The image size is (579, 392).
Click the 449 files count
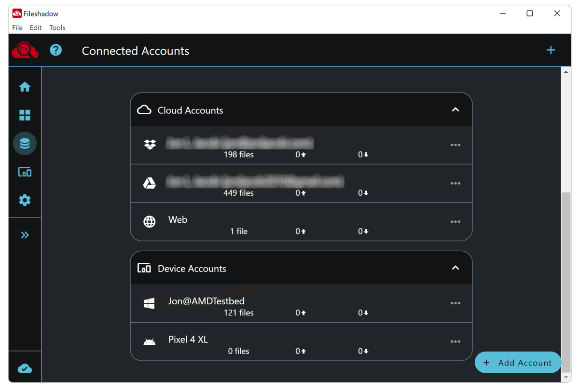click(238, 193)
